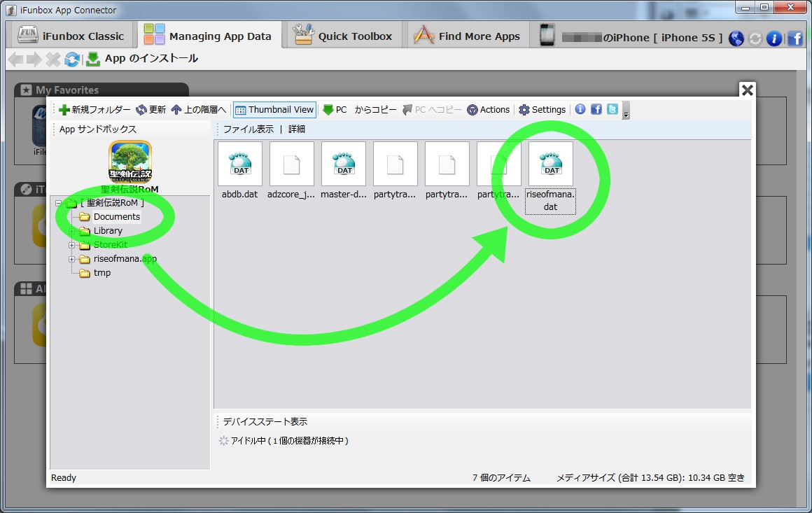Open the Actions menu
This screenshot has width=812, height=513.
489,110
